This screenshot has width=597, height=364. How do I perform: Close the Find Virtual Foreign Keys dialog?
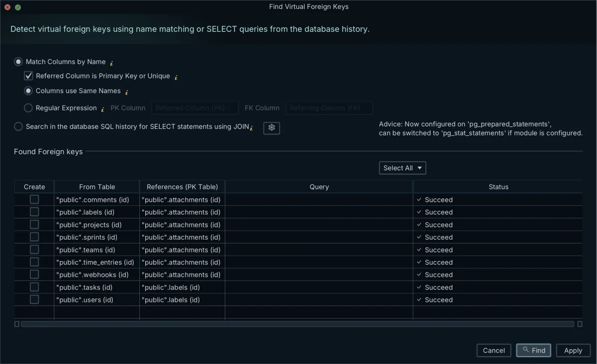[x=7, y=7]
